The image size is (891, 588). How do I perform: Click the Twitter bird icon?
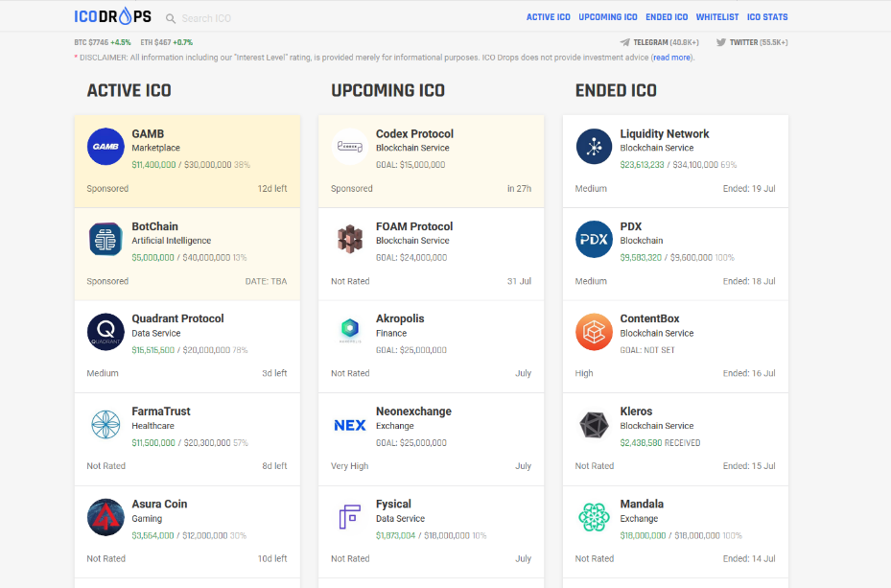(x=720, y=42)
